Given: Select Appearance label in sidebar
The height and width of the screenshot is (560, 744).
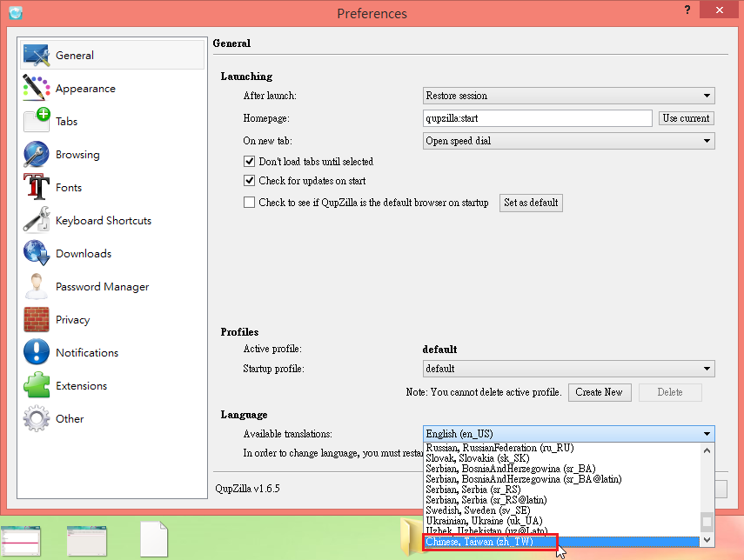Looking at the screenshot, I should pos(85,89).
